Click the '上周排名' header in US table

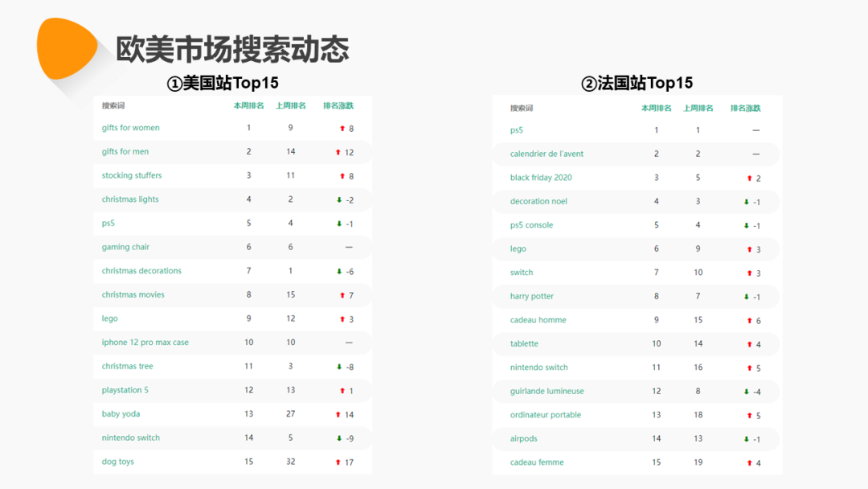click(291, 106)
